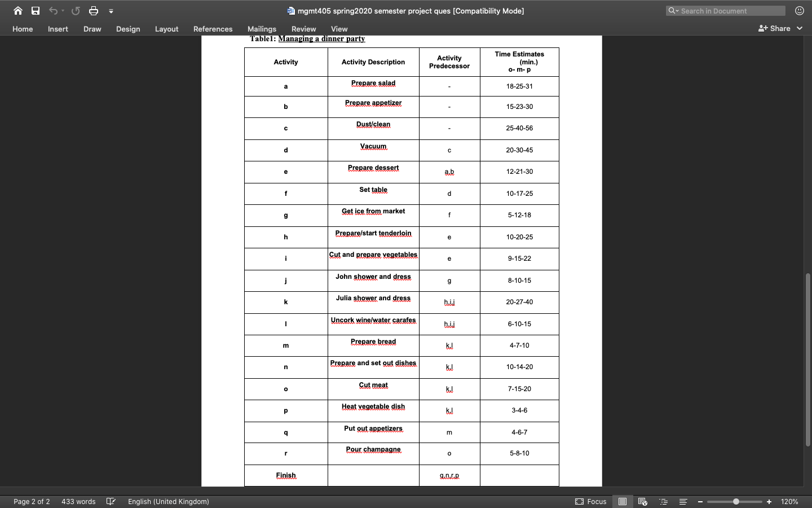Open zoom dialog from 120% label

[789, 501]
